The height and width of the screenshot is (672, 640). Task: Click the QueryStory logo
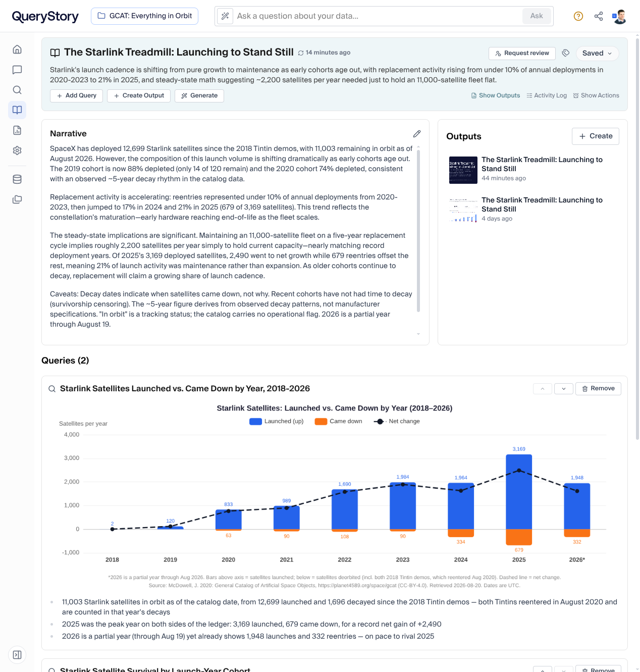45,16
